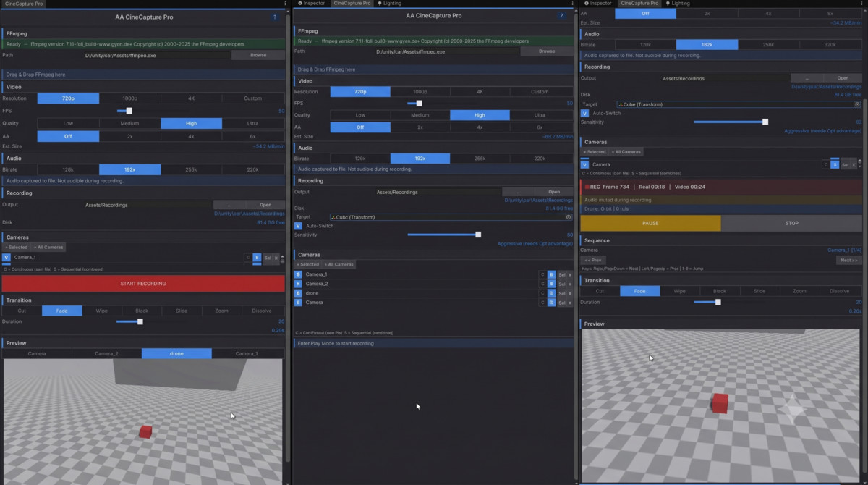Screen dimensions: 868x485
Task: Open object picker circle in middle panel Target field
Action: pos(569,217)
